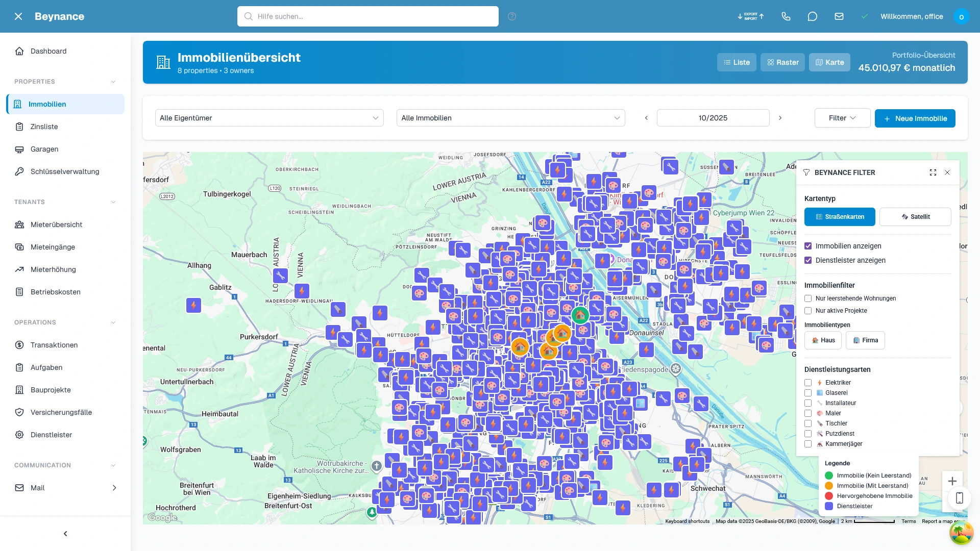The height and width of the screenshot is (551, 980).
Task: Expand the Filter dropdown button
Action: click(x=842, y=118)
